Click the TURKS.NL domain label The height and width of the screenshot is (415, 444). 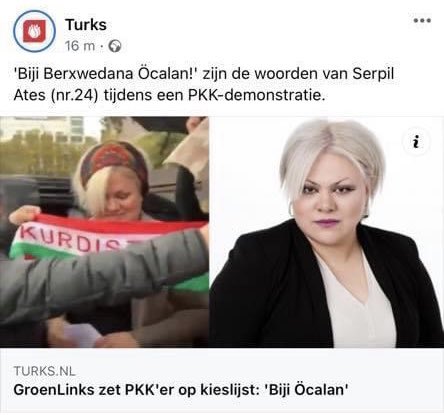pos(44,371)
